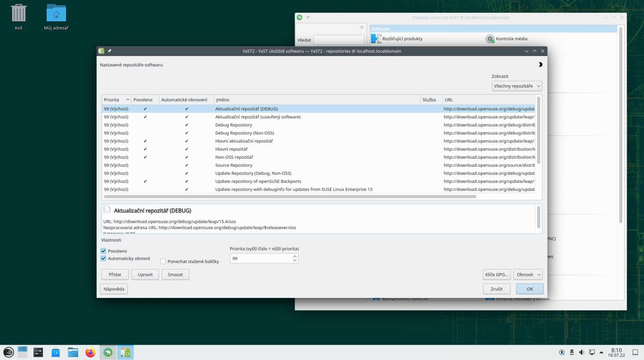
Task: Toggle autorefresh checkmark for Source Repository row
Action: click(187, 165)
